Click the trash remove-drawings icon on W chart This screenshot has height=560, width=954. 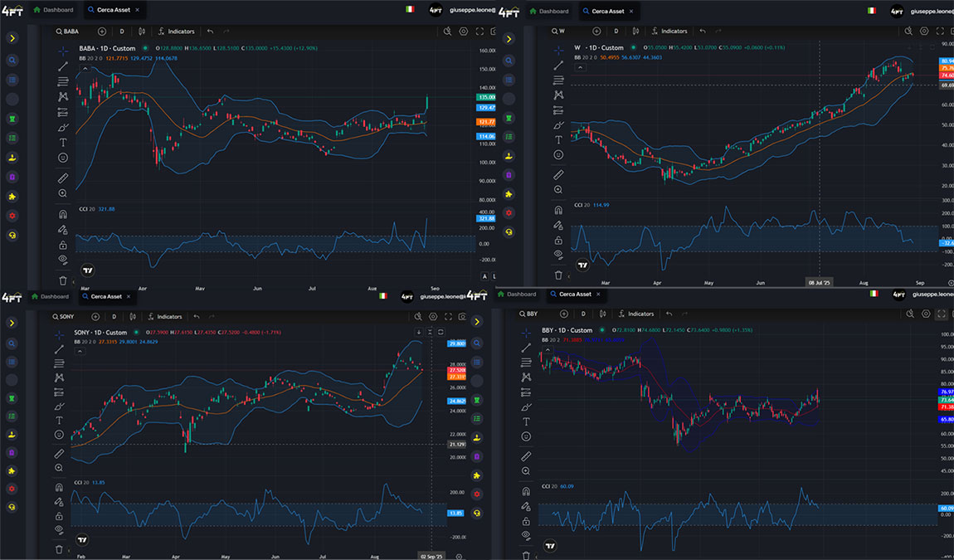pos(558,275)
